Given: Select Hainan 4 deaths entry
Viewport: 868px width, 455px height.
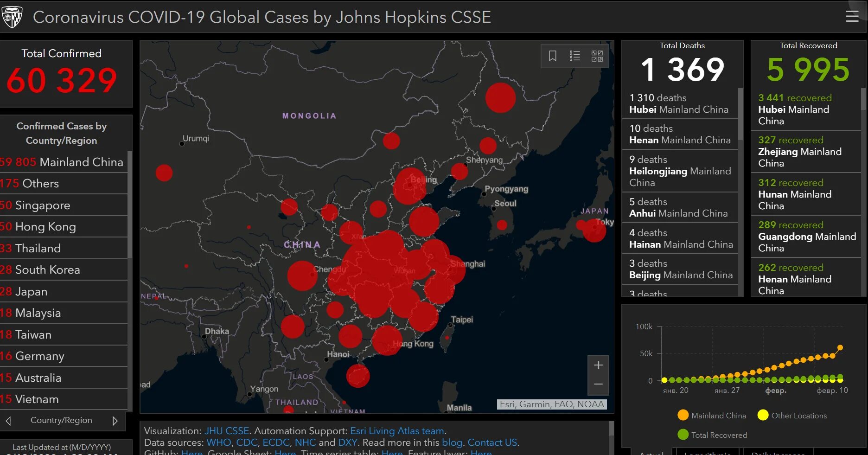Looking at the screenshot, I should click(x=680, y=238).
